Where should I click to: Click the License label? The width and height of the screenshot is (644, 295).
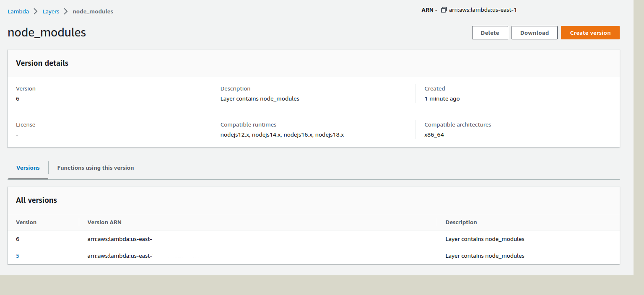tap(26, 124)
